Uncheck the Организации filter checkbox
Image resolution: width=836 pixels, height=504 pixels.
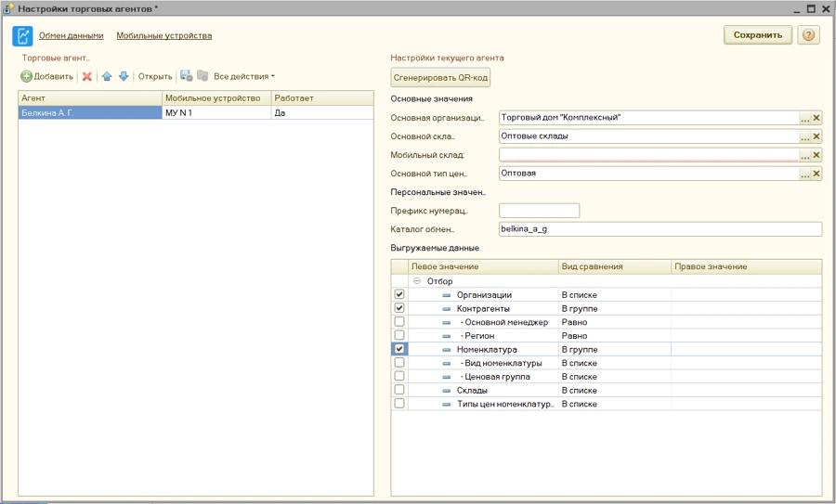coord(398,294)
